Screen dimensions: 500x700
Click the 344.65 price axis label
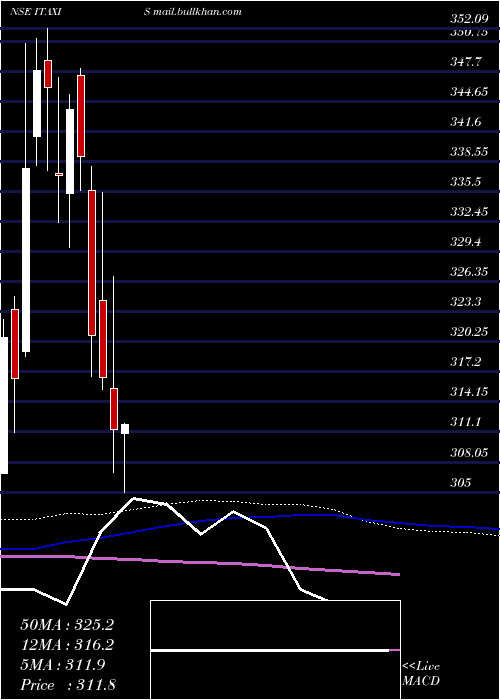468,92
